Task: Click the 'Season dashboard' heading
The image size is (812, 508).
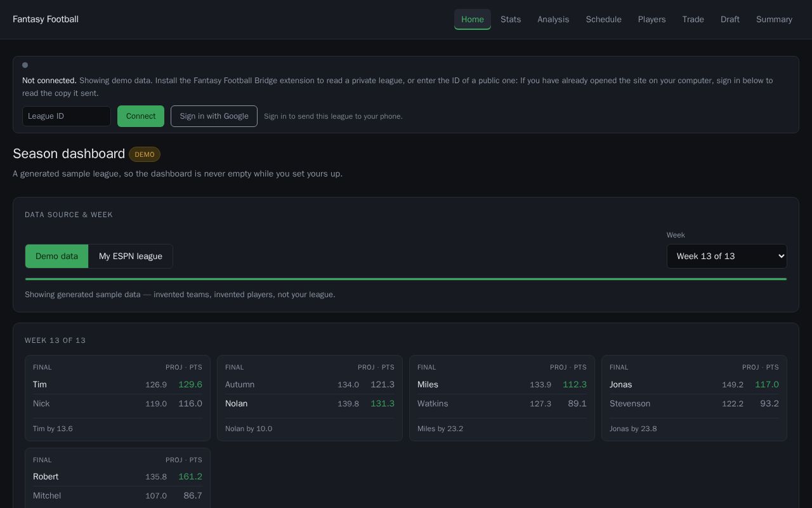Action: point(69,154)
